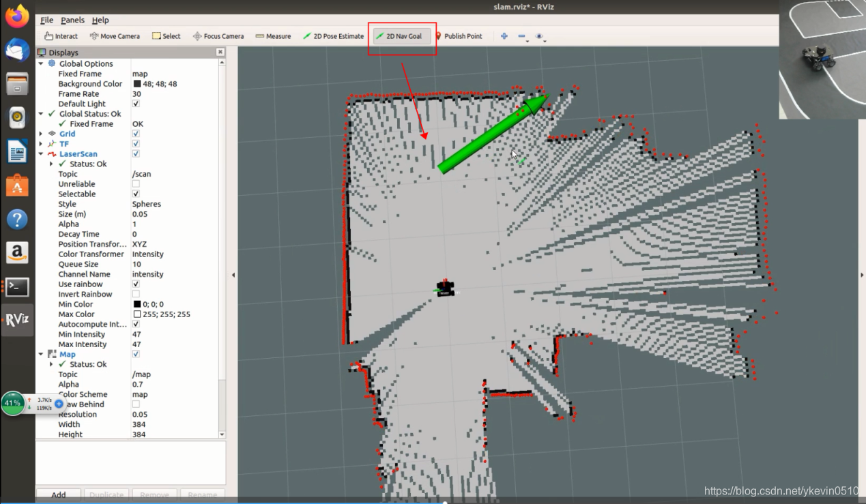Toggle the Default Light checkbox
The height and width of the screenshot is (504, 866).
coord(136,104)
